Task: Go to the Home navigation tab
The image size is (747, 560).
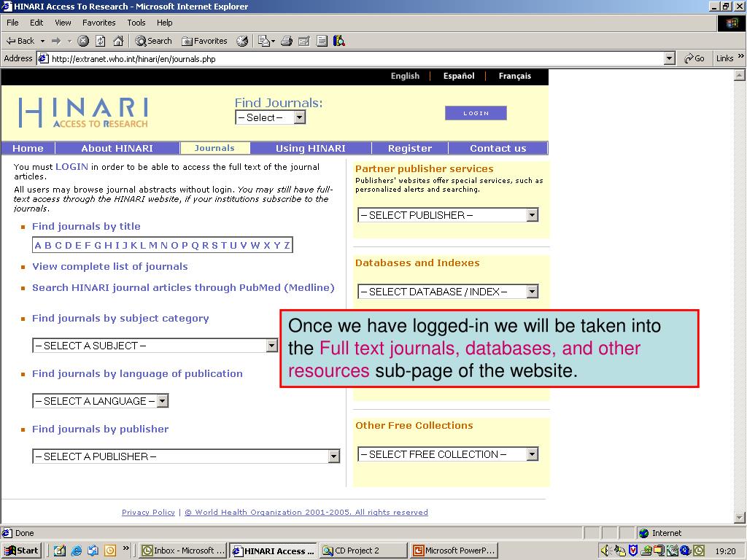Action: tap(28, 148)
